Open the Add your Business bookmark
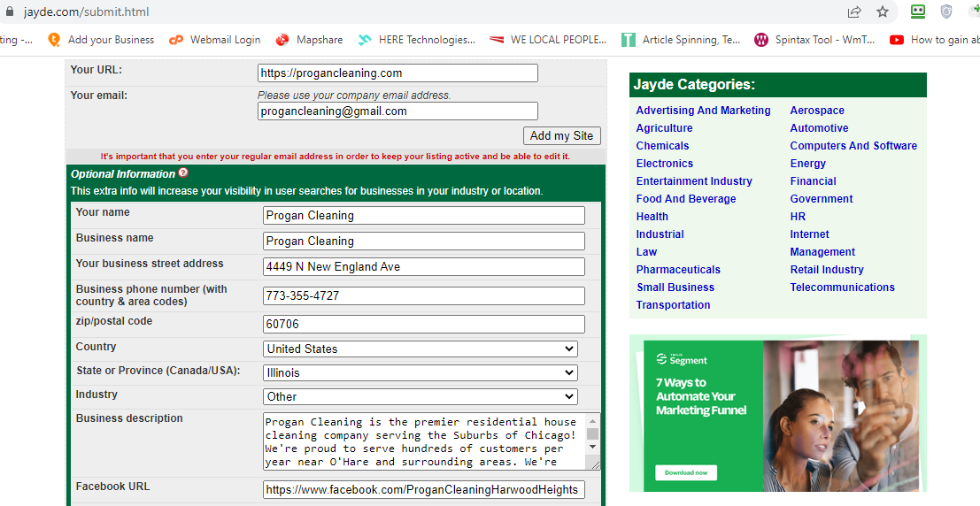Viewport: 980px width, 506px height. [101, 39]
